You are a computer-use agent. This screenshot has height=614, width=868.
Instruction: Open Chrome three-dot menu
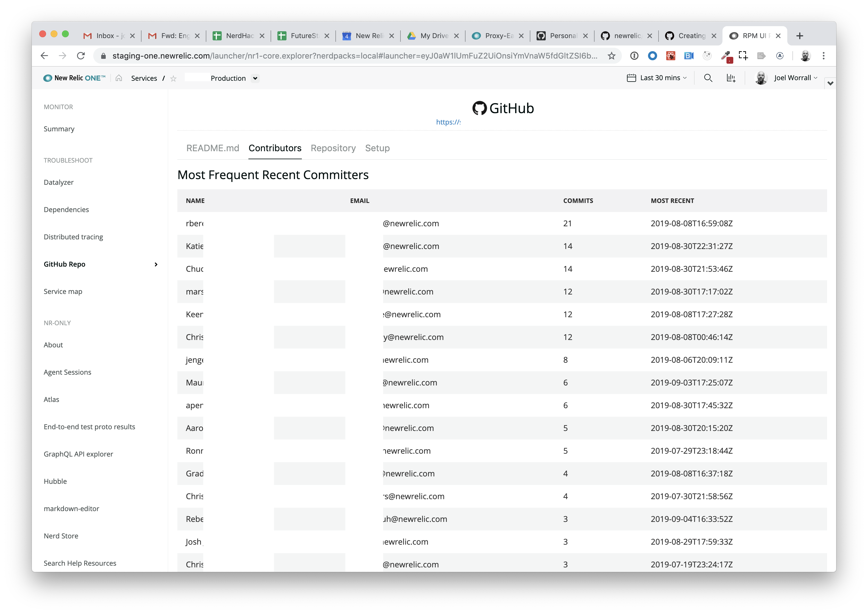tap(823, 56)
